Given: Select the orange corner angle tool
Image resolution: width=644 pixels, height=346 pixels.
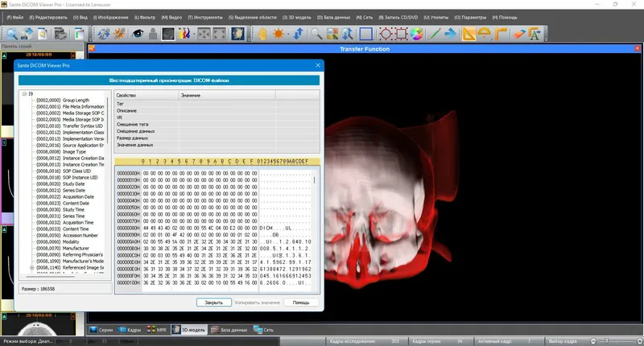Looking at the screenshot, I should point(501,34).
